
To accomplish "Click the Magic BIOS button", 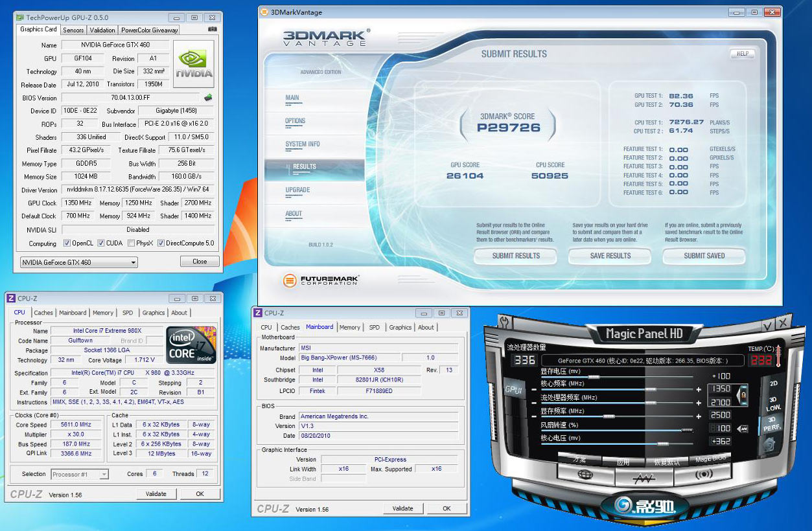I will [710, 458].
